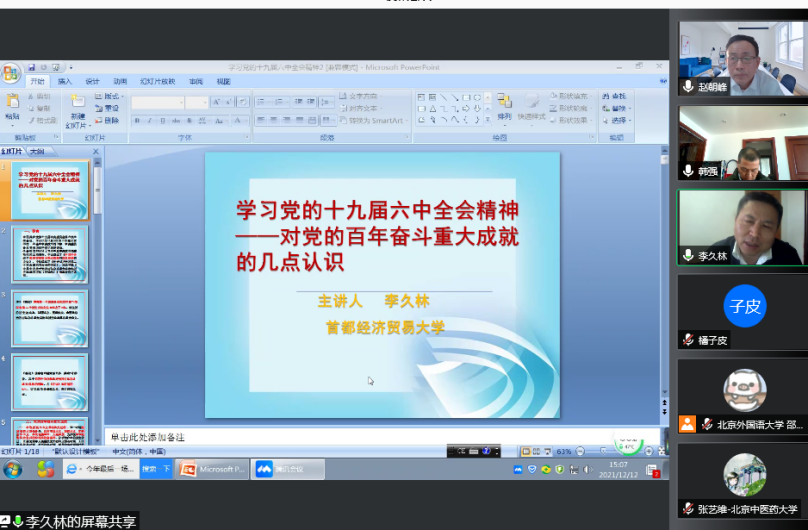Screen dimensions: 808x530
Task: Select the second slide thumbnail
Action: point(49,255)
